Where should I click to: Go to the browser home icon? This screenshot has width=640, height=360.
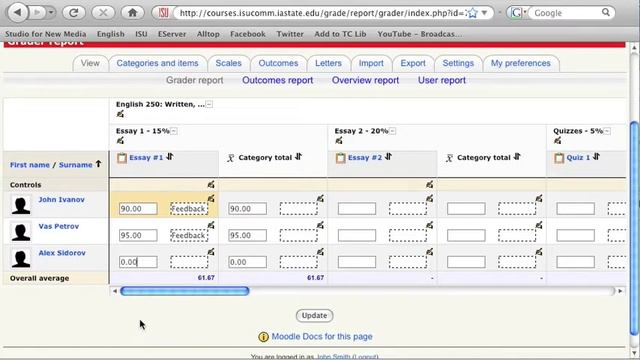point(132,13)
